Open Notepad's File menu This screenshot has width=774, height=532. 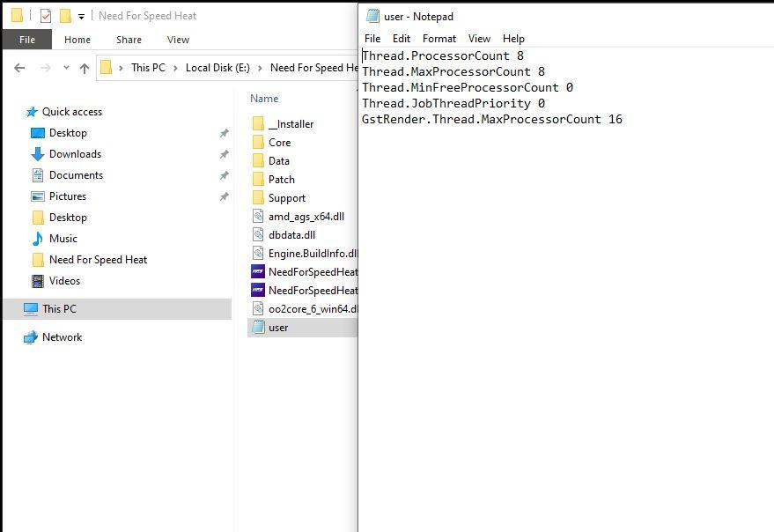(372, 39)
